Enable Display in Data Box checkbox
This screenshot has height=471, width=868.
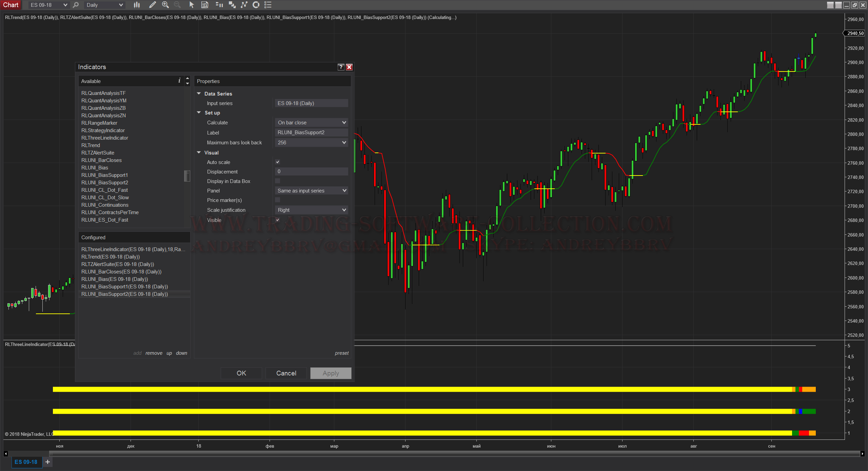(x=277, y=181)
